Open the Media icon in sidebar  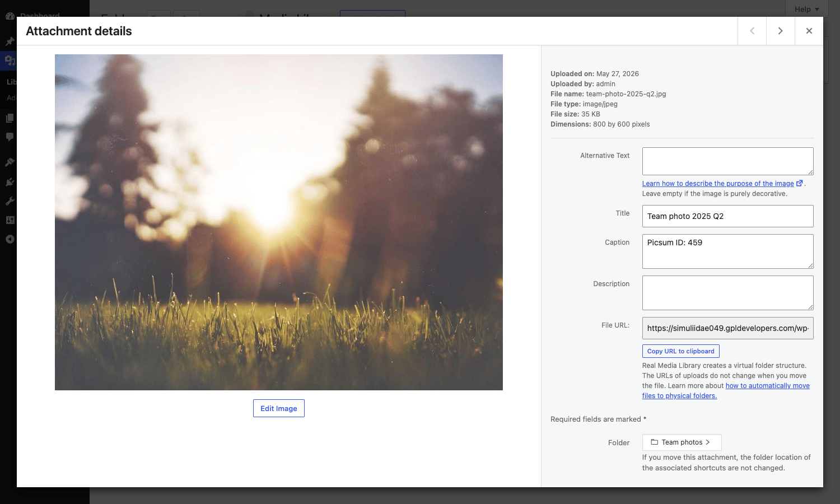[10, 59]
